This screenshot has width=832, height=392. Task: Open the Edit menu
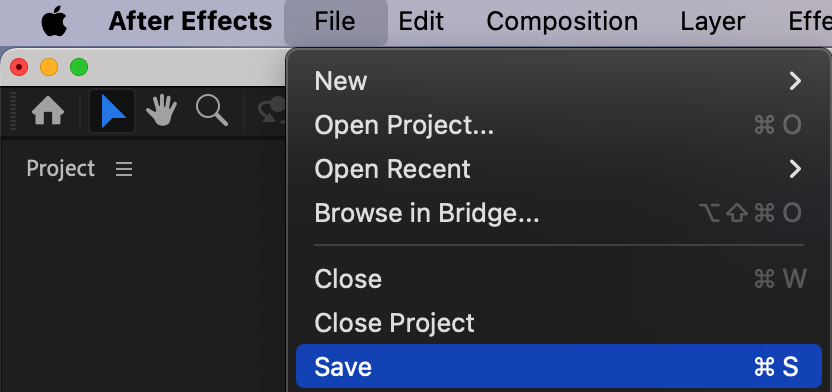pos(421,22)
